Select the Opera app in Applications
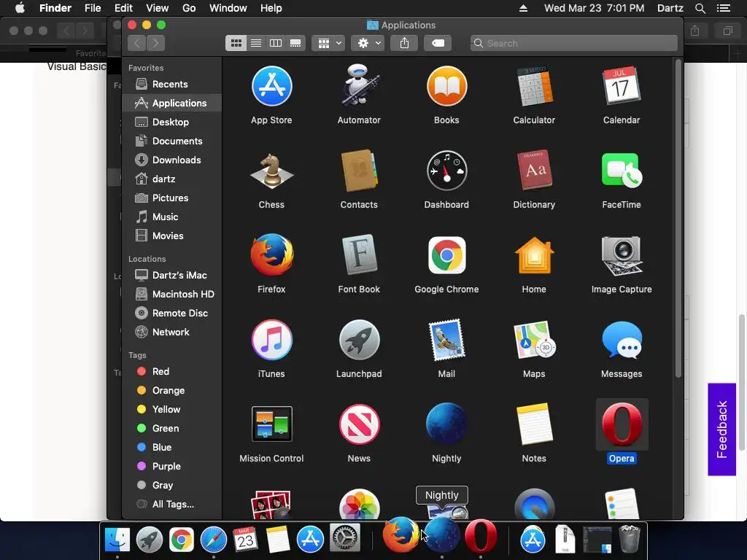 (622, 424)
